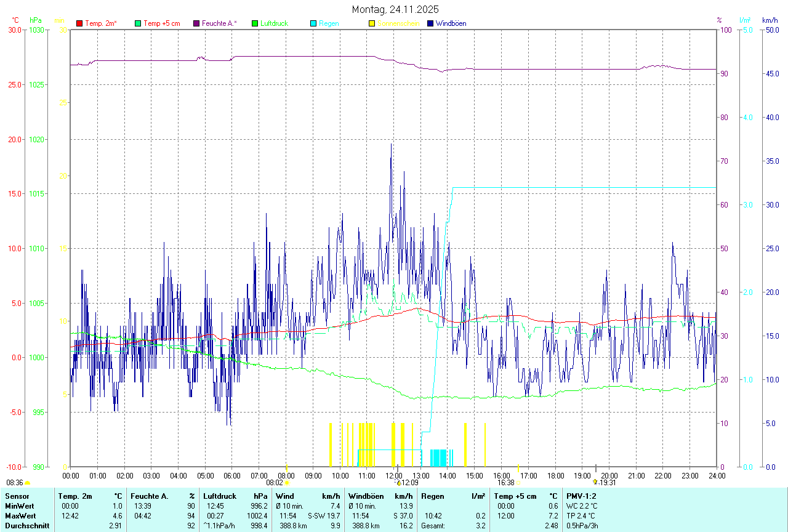The width and height of the screenshot is (788, 532).
Task: Click the red Temp. 2m legend swatch
Action: (79, 23)
